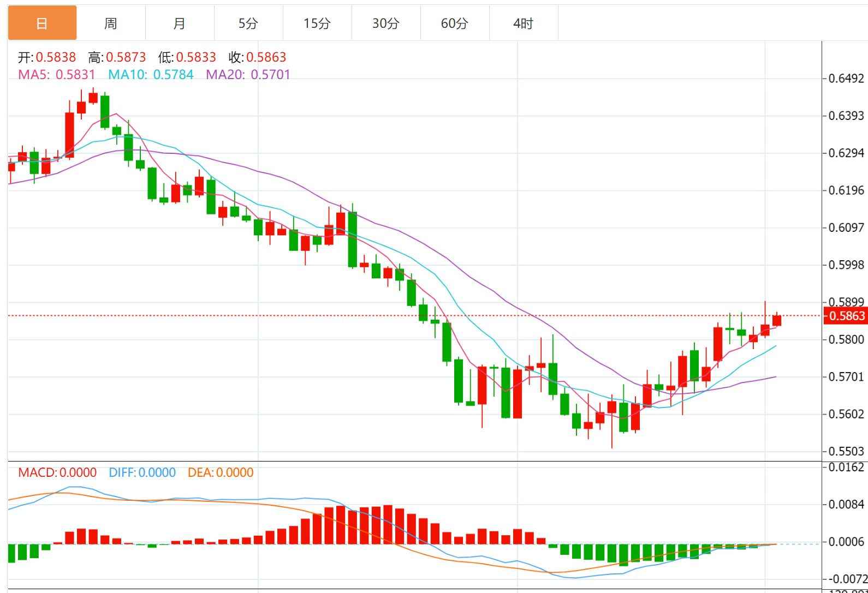Click the DEA: 0.0000 indicator label
This screenshot has width=868, height=593.
click(x=221, y=472)
